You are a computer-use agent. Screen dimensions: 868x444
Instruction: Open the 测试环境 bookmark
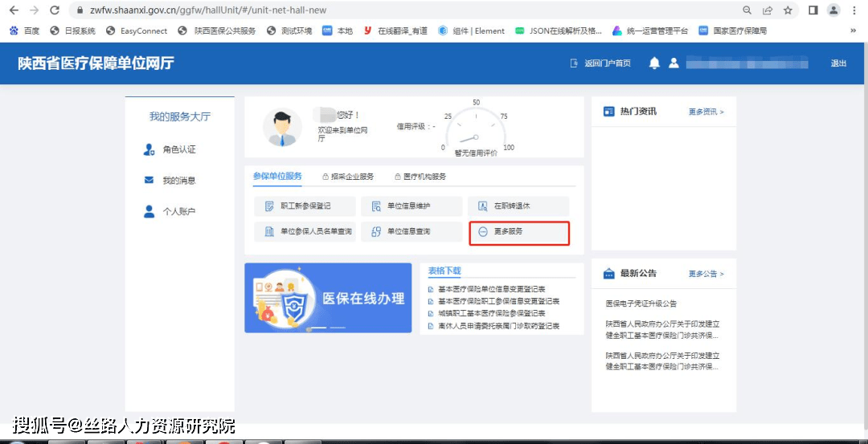tap(289, 31)
